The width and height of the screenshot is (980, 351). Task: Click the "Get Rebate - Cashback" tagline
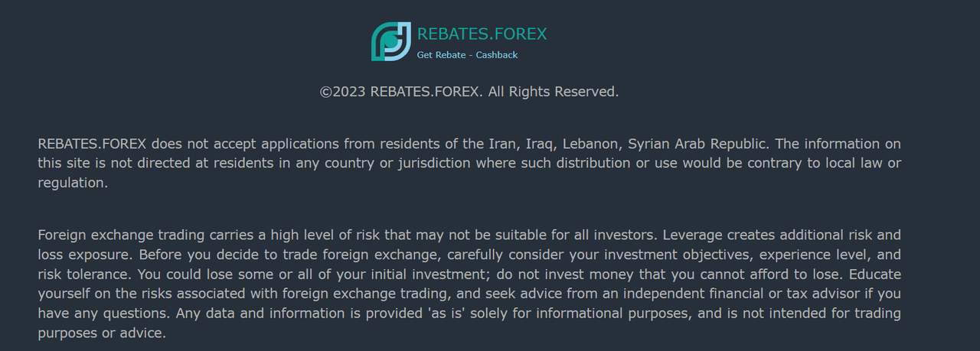(x=467, y=55)
